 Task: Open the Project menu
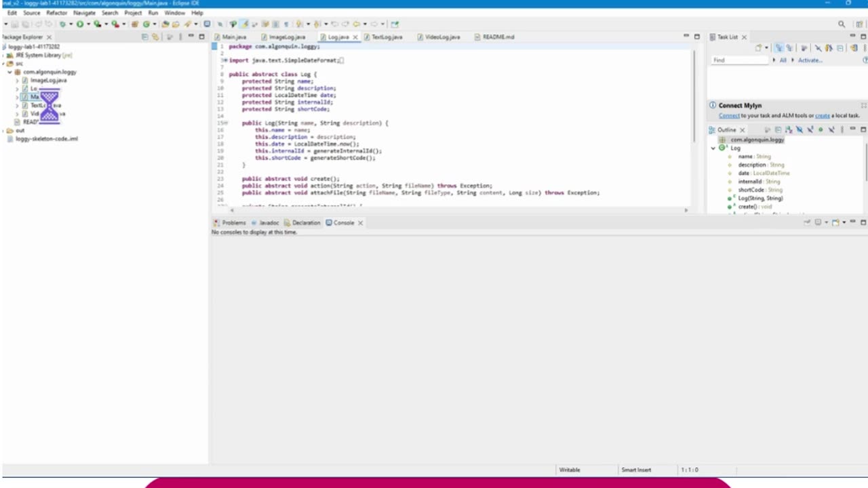click(133, 13)
